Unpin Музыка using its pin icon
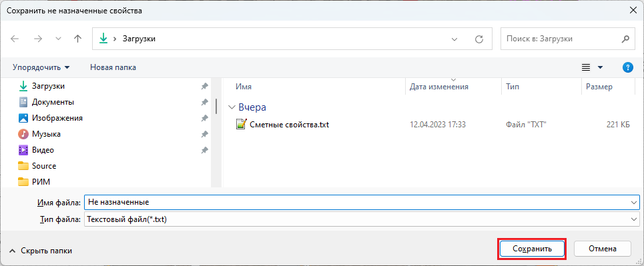 coord(204,134)
